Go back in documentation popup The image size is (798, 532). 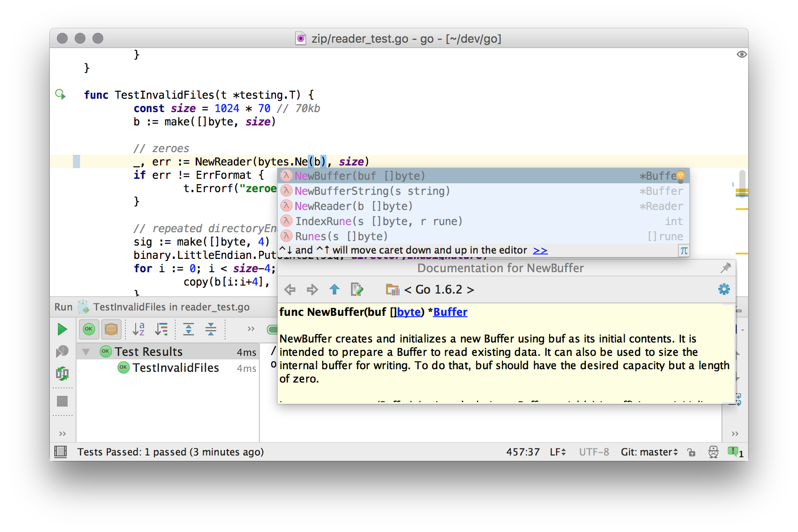290,290
